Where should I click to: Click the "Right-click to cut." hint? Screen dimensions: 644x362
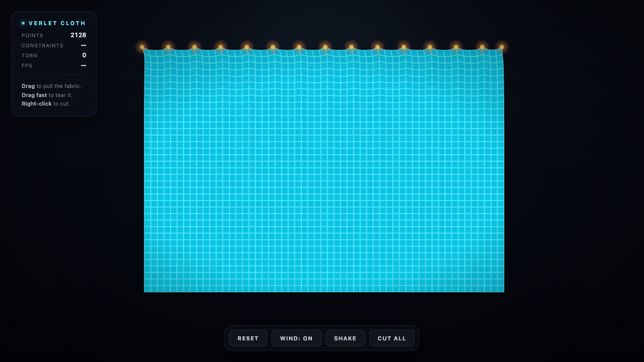[x=46, y=104]
